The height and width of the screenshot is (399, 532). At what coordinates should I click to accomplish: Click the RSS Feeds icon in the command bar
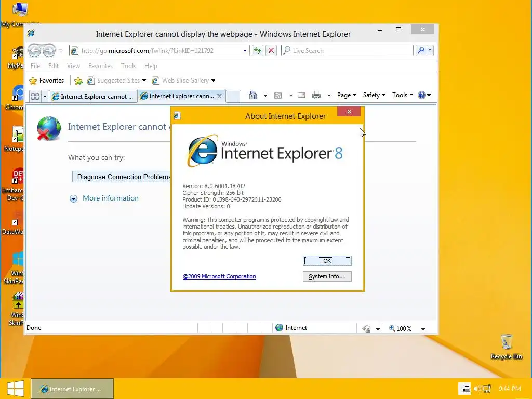(278, 96)
